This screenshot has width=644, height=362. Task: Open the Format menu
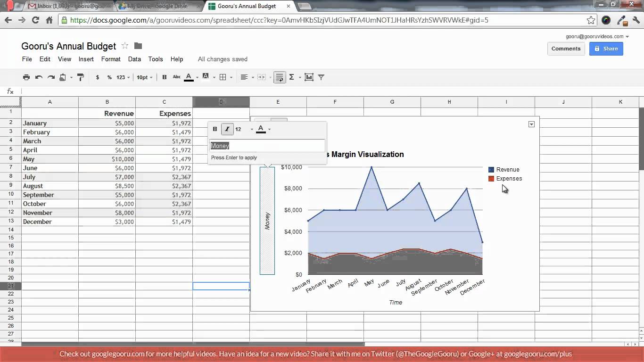point(111,59)
